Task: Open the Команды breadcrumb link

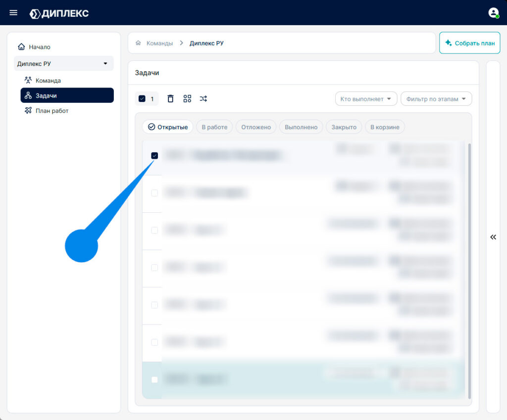Action: click(x=160, y=43)
